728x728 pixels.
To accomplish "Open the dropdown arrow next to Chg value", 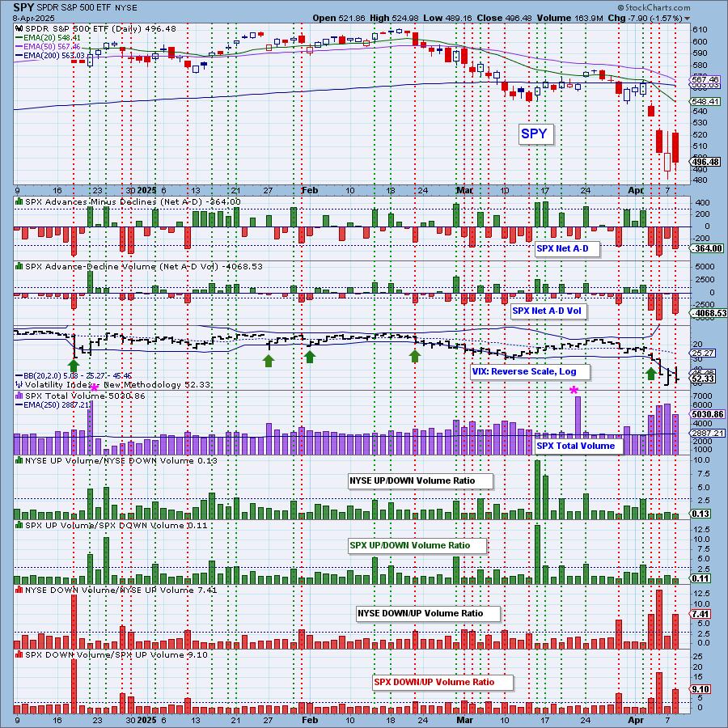I will pyautogui.click(x=687, y=19).
